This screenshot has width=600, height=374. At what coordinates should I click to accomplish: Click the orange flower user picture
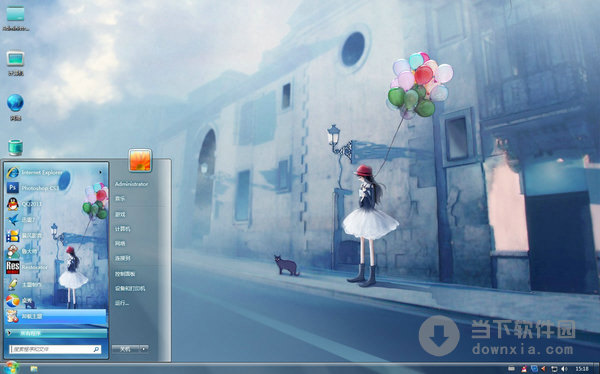click(x=140, y=160)
